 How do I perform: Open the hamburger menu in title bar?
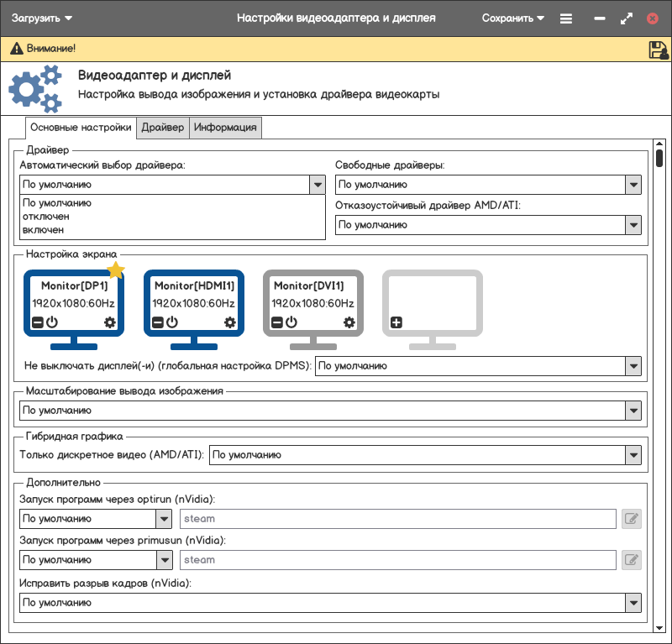click(x=566, y=18)
